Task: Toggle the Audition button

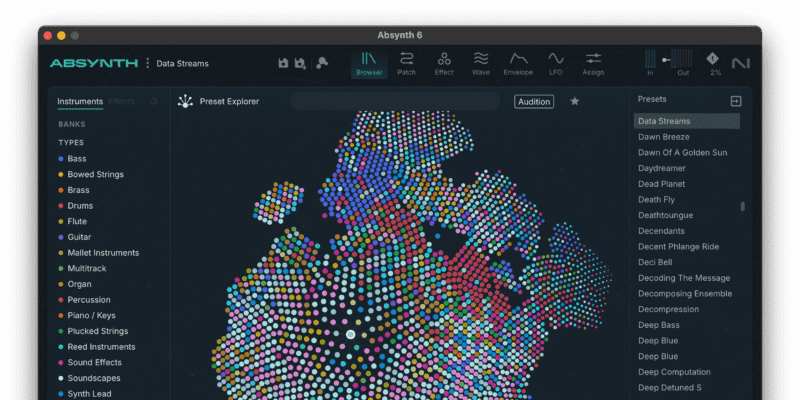Action: [534, 102]
